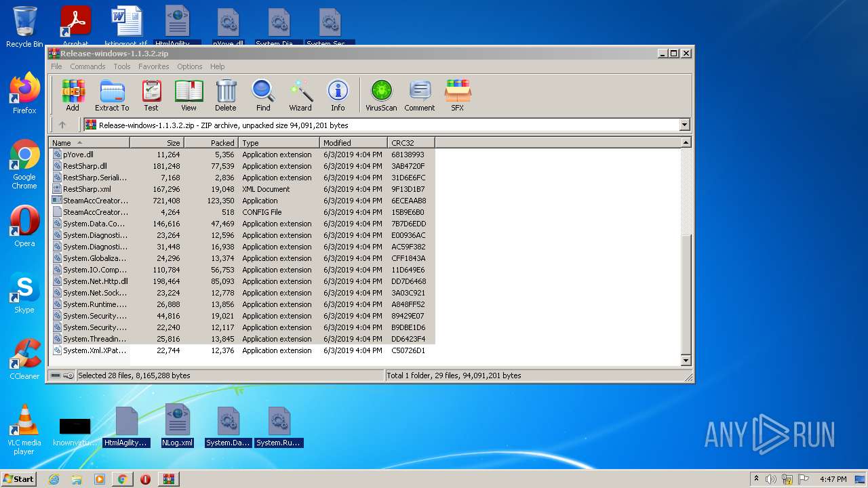Viewport: 868px width, 488px height.
Task: Run Test on the archive files
Action: pos(151,95)
